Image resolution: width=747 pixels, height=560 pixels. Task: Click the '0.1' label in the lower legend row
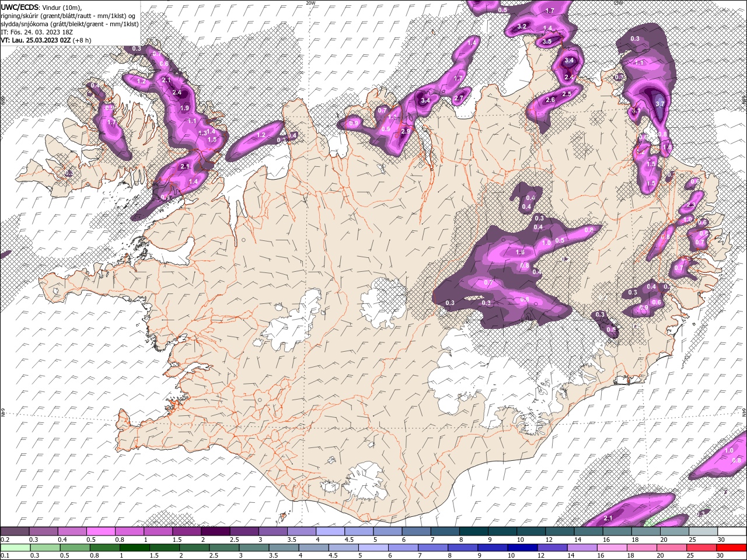pyautogui.click(x=4, y=556)
